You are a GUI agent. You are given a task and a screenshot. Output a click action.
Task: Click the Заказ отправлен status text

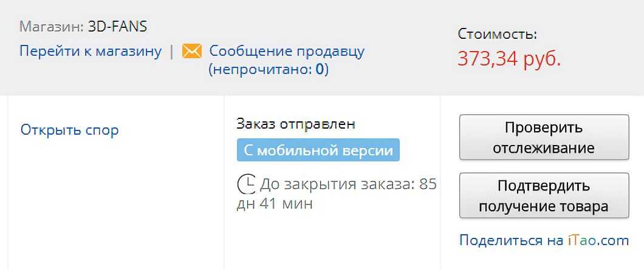(296, 124)
